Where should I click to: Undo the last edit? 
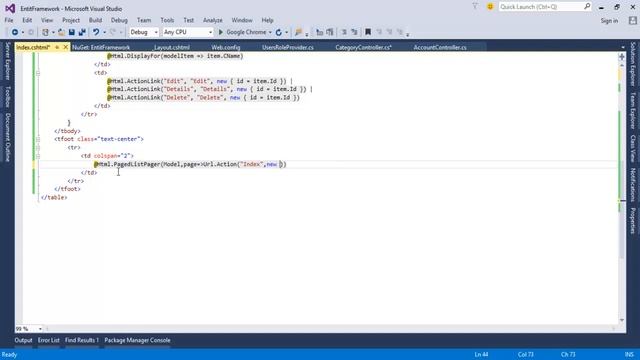[x=96, y=32]
